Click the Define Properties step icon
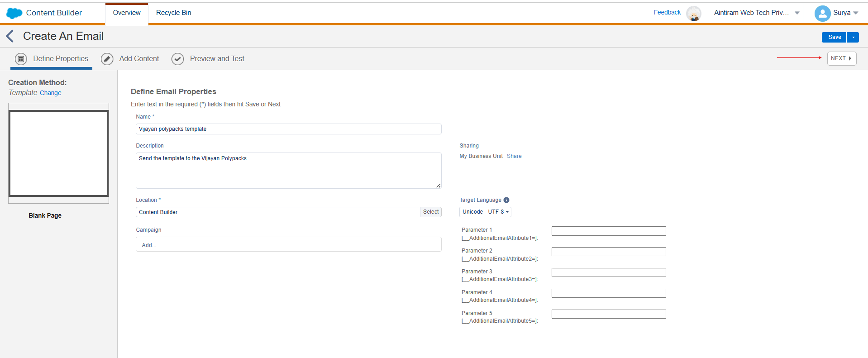Screen dimensions: 868x358 [x=21, y=59]
